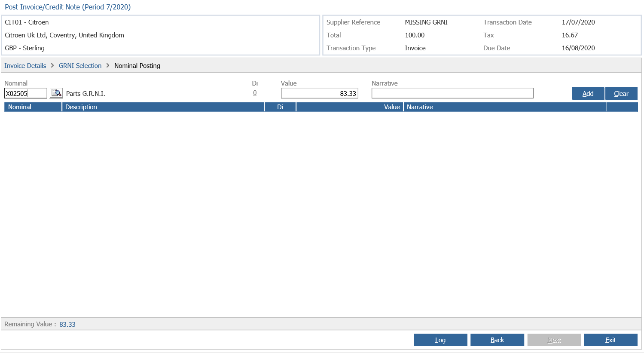Click the greyed-out Next button
Screen dimensions: 644x353
coord(554,340)
